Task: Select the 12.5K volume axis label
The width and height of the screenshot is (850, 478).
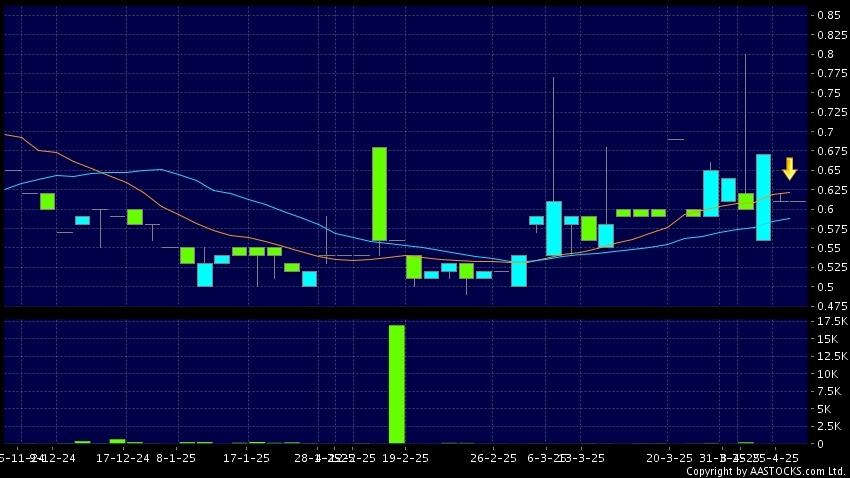Action: 832,356
